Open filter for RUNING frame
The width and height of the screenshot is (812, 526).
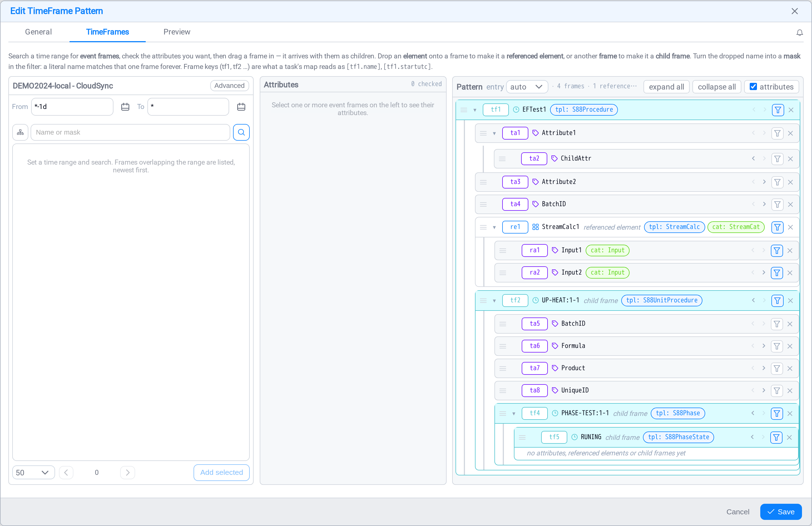coord(776,437)
